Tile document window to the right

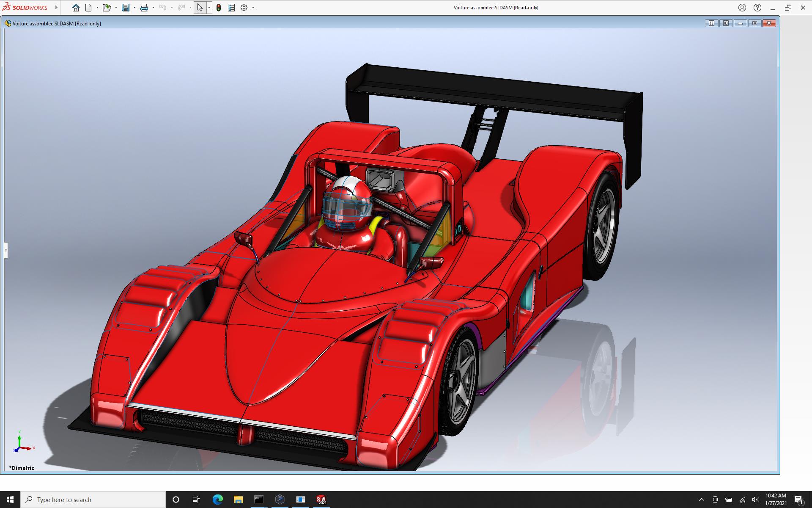click(726, 23)
